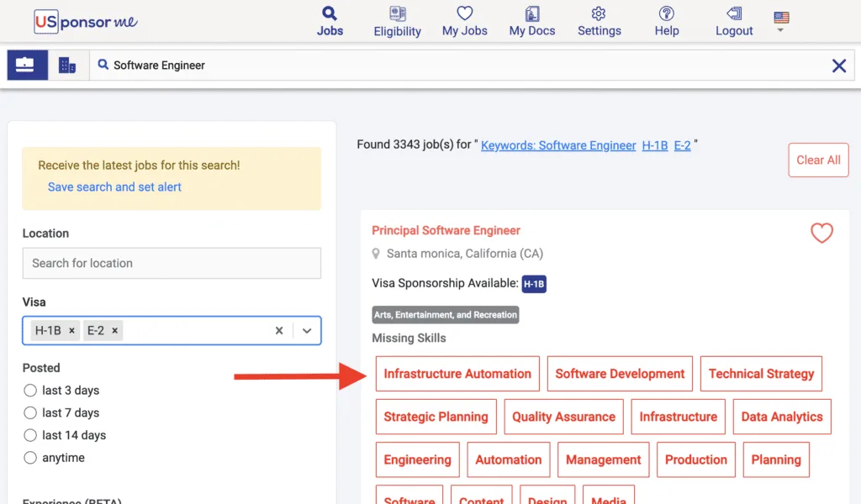Viewport: 861px width, 504px height.
Task: Open My Docs page
Action: (532, 21)
